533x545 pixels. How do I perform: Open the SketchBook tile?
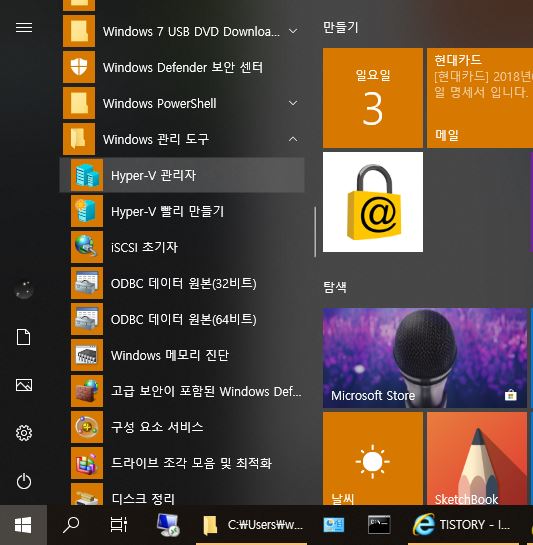[x=477, y=458]
